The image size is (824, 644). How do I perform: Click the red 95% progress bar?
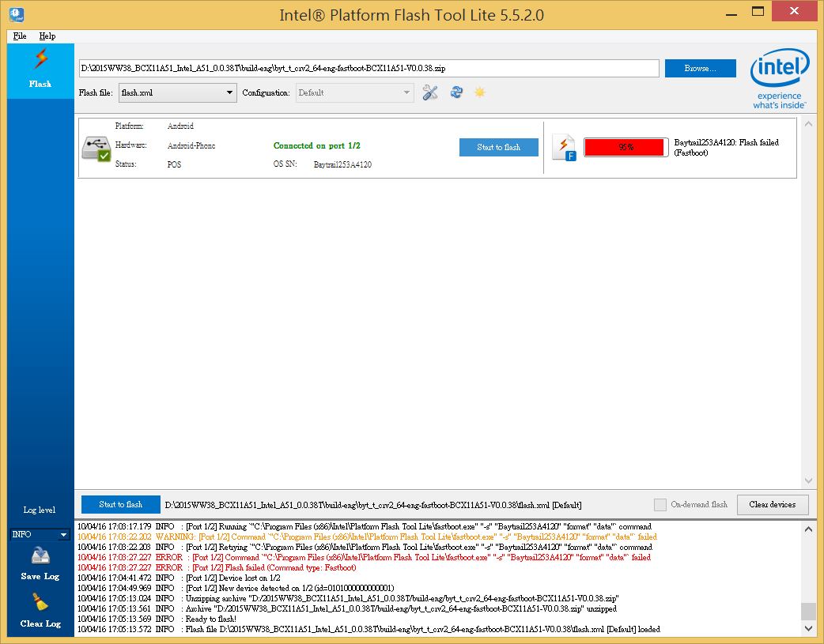(626, 148)
